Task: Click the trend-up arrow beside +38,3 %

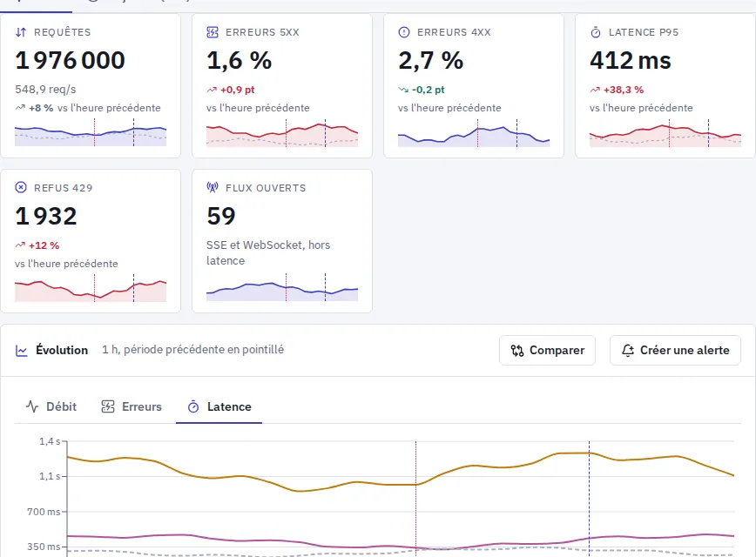Action: coord(595,90)
